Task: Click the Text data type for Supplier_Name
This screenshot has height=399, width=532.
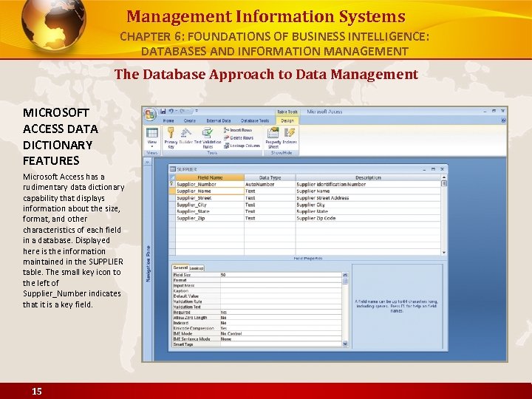Action: [x=270, y=191]
